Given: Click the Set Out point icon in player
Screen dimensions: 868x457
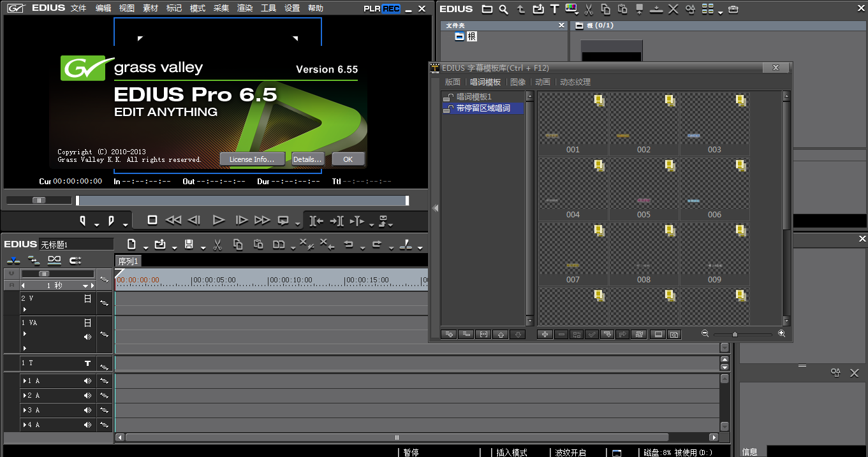Looking at the screenshot, I should pos(111,221).
